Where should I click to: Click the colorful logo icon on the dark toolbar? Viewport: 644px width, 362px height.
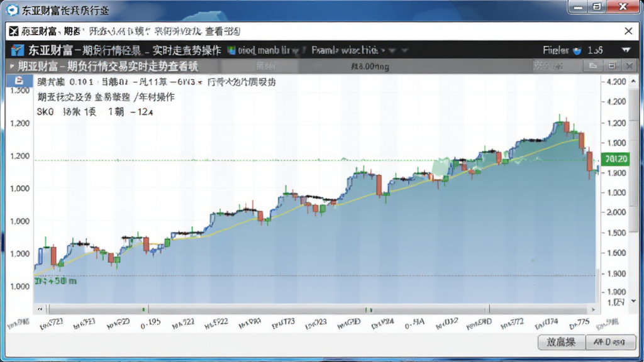pyautogui.click(x=17, y=50)
